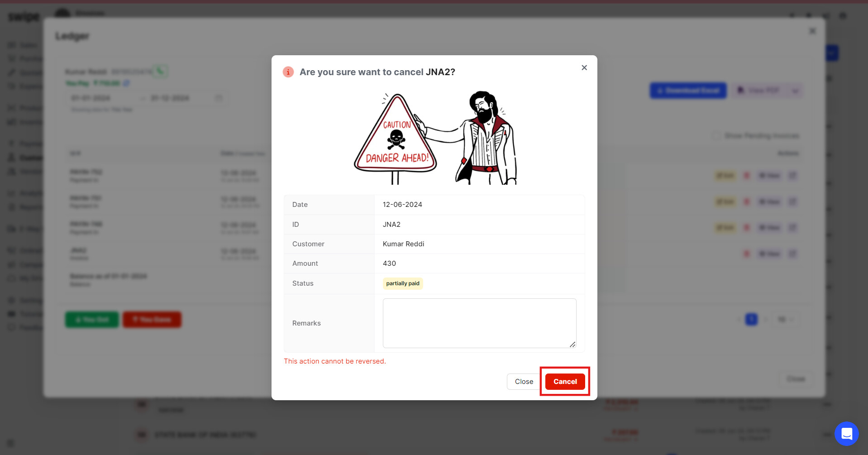Click the red You Gave button in Ledger panel
This screenshot has width=868, height=455.
(x=152, y=320)
